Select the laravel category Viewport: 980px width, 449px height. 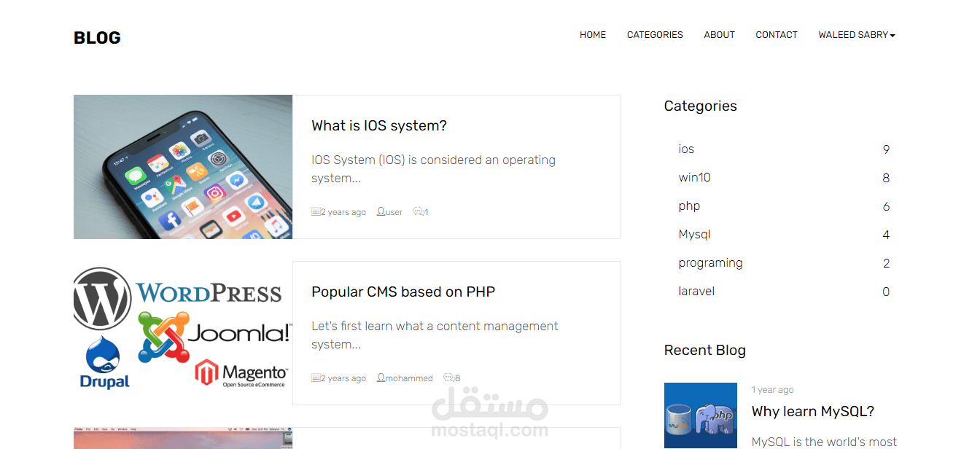tap(696, 291)
